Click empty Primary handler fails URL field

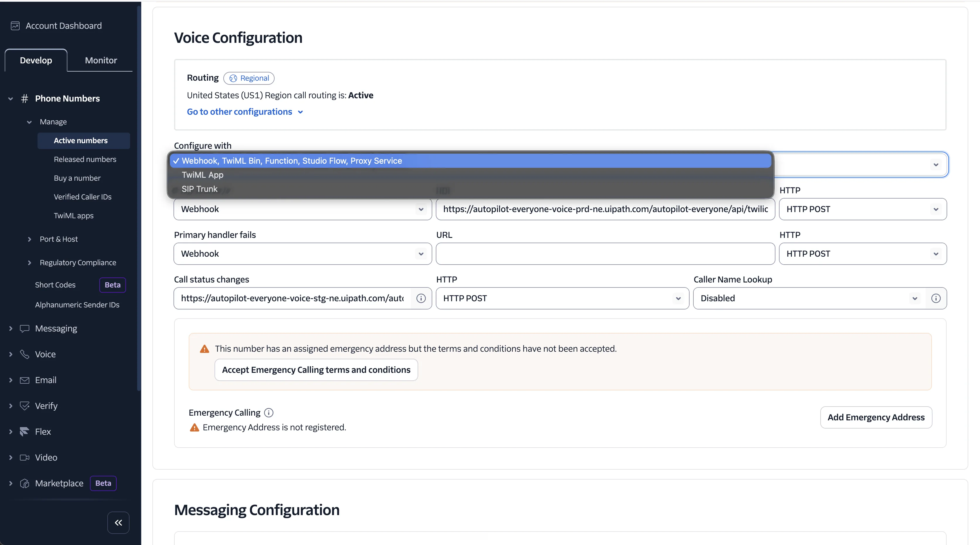pyautogui.click(x=605, y=254)
